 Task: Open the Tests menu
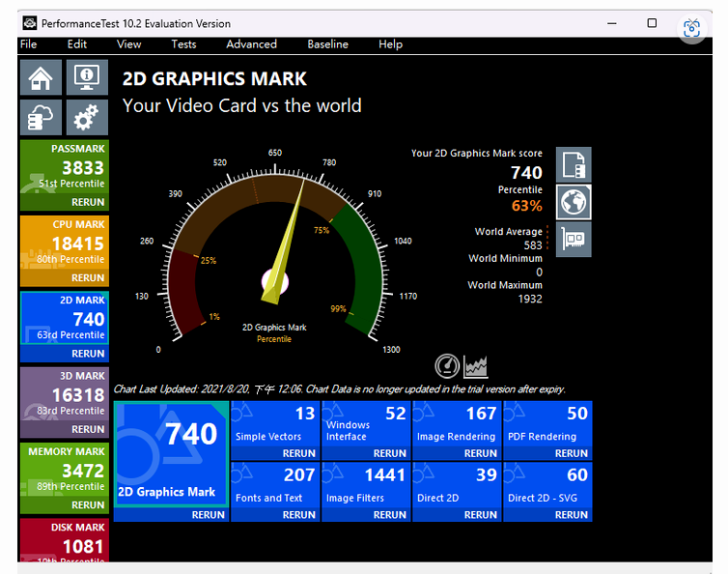coord(183,44)
